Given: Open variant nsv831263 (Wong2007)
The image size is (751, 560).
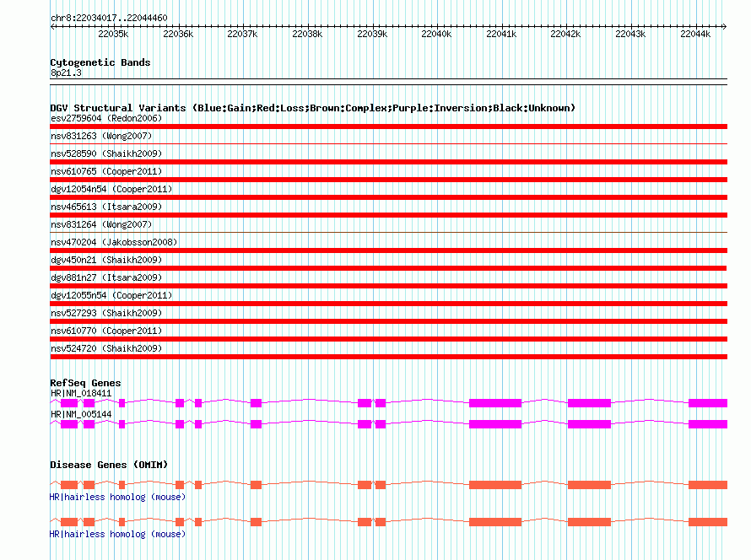Looking at the screenshot, I should (101, 136).
